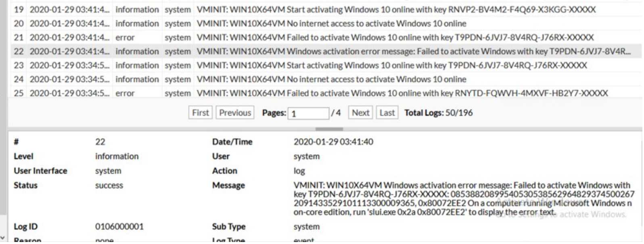
Task: Click the Previous page button
Action: [235, 113]
